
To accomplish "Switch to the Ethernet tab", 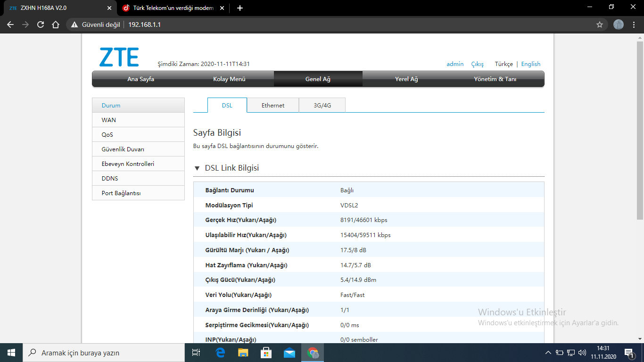I will [x=273, y=106].
